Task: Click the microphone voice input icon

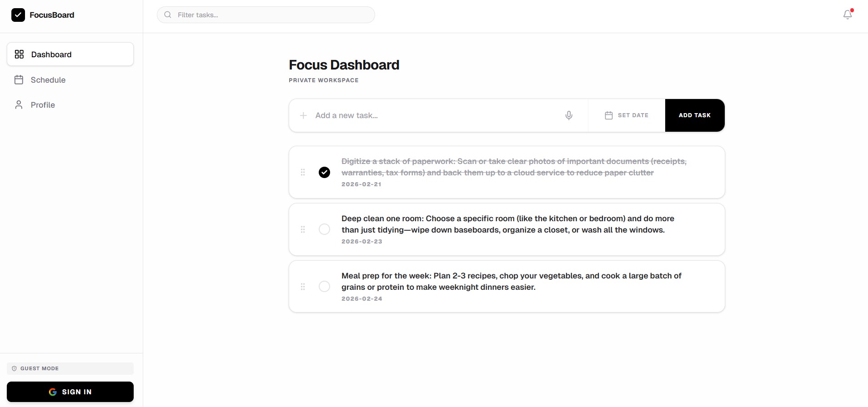Action: pos(569,115)
